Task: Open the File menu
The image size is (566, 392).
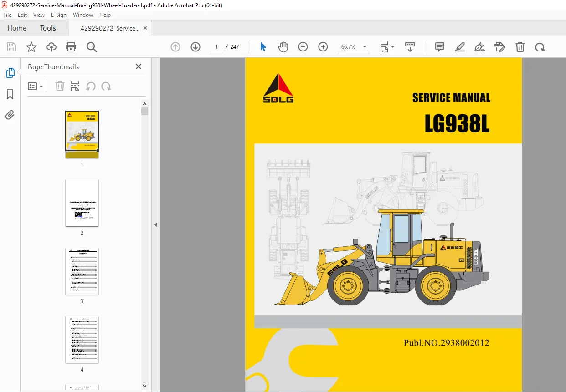Action: [7, 15]
